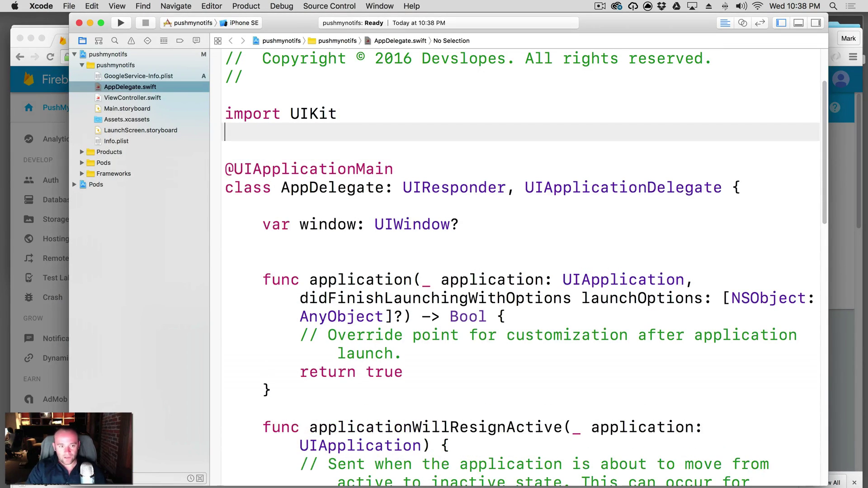Collapse the pushmynotifs project root
Screen dimensions: 868x488
pos(75,54)
